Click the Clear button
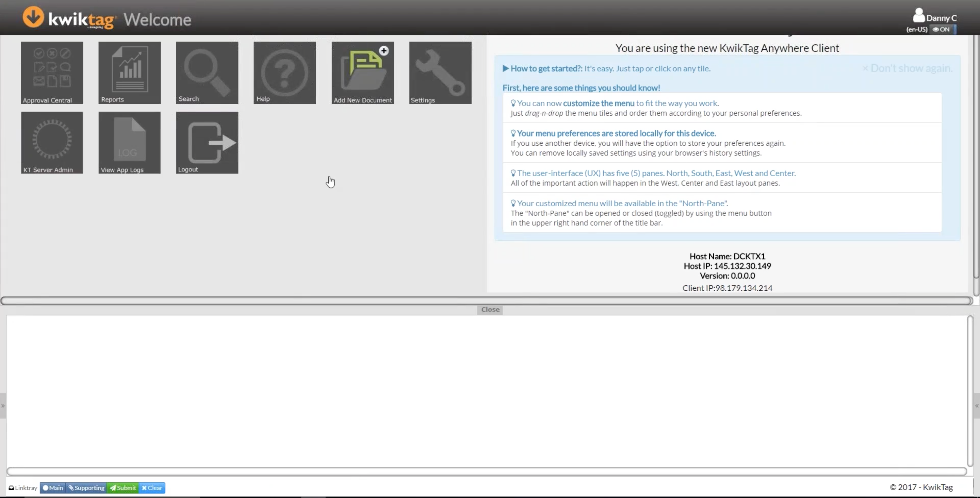The image size is (980, 498). (x=152, y=488)
